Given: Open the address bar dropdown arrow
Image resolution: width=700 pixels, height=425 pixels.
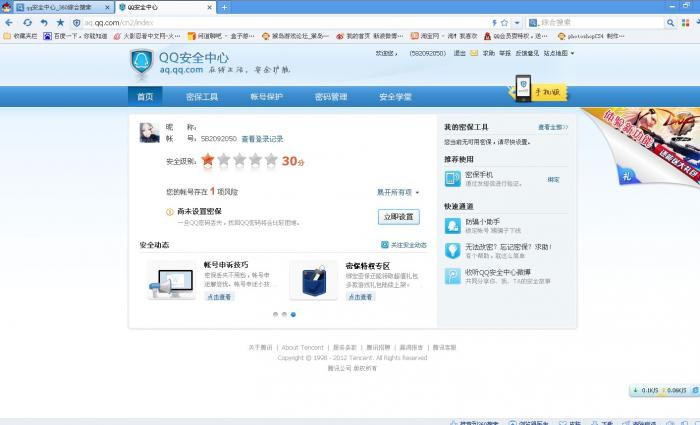Looking at the screenshot, I should click(517, 22).
